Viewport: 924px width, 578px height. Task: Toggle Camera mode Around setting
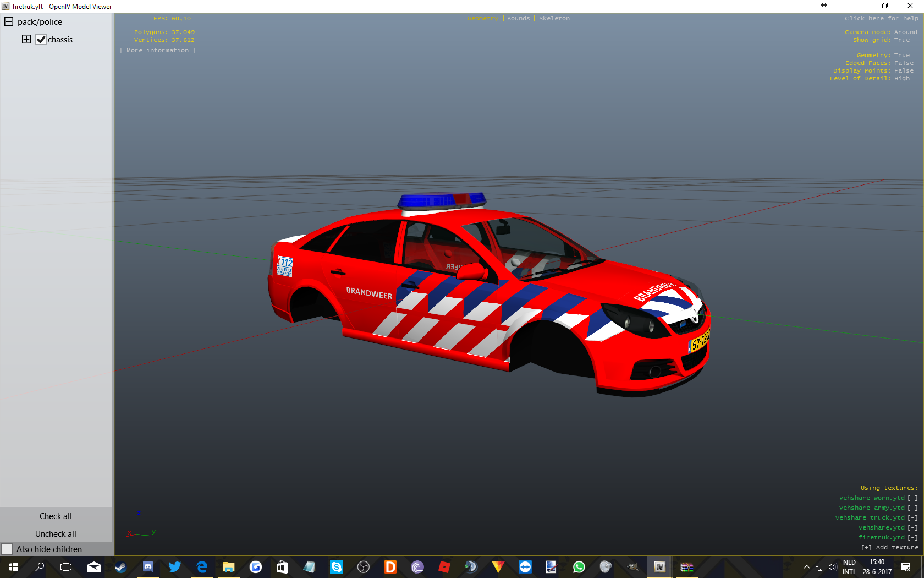(x=881, y=32)
